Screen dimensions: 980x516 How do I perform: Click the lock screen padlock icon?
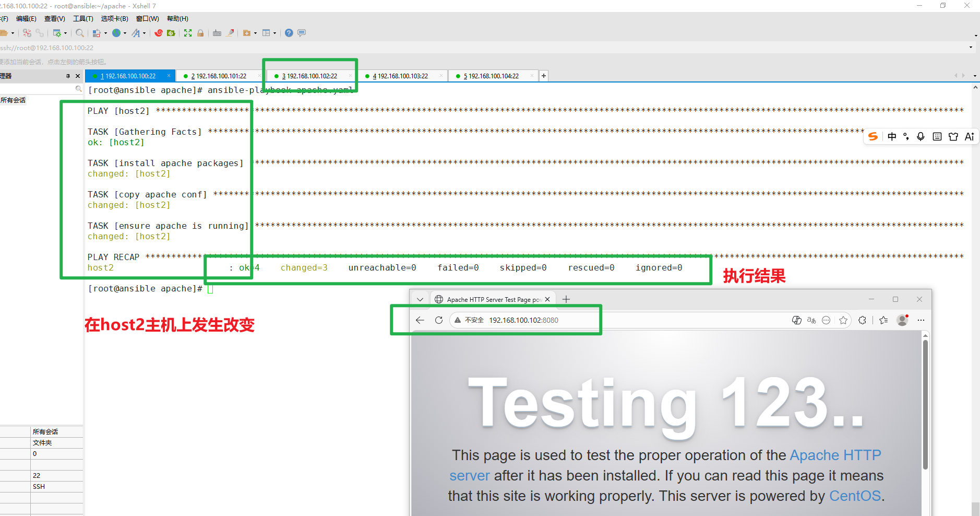click(200, 33)
